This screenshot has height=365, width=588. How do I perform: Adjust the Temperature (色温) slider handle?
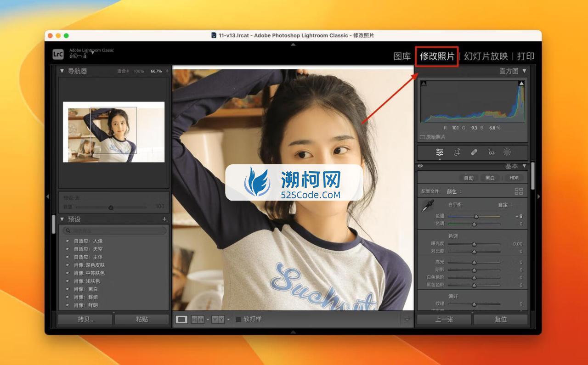tap(476, 216)
